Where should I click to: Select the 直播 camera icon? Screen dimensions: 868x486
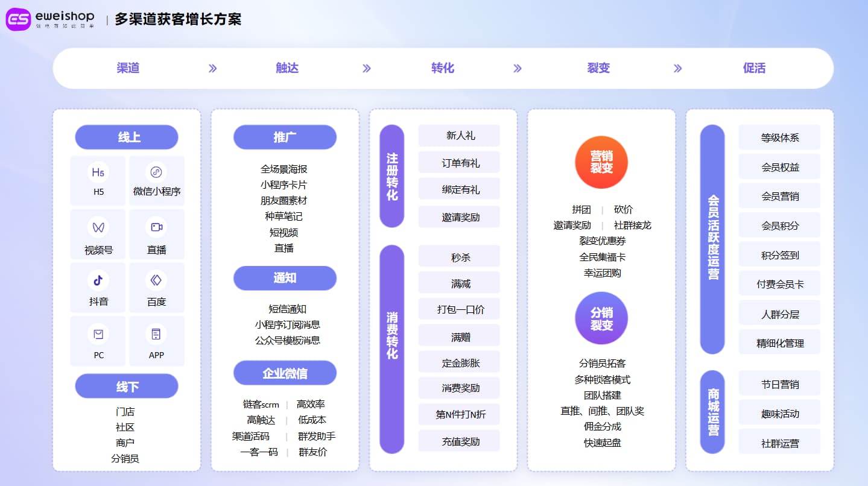tap(156, 227)
